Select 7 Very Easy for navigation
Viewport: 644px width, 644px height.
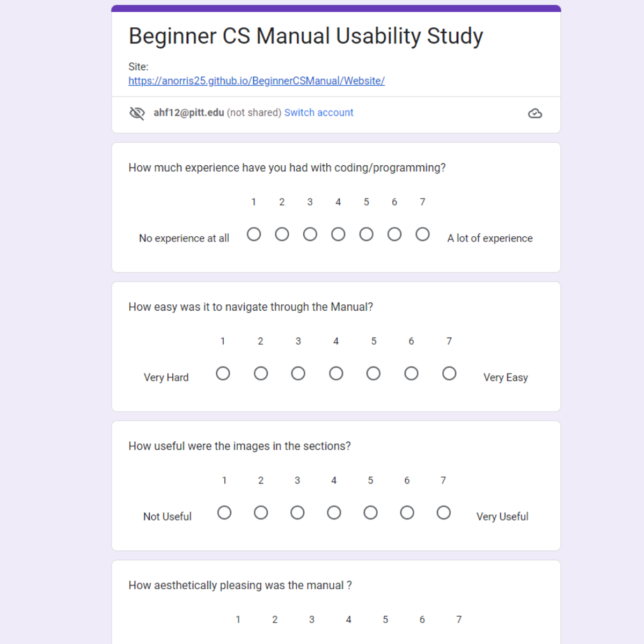tap(449, 374)
